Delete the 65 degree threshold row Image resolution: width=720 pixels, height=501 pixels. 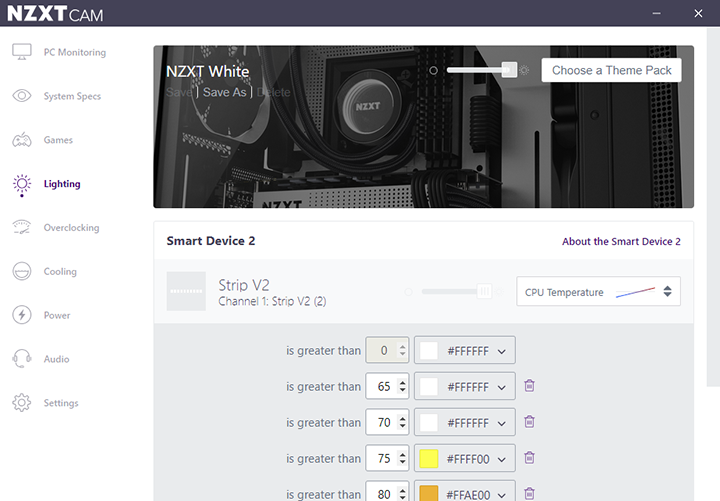530,386
